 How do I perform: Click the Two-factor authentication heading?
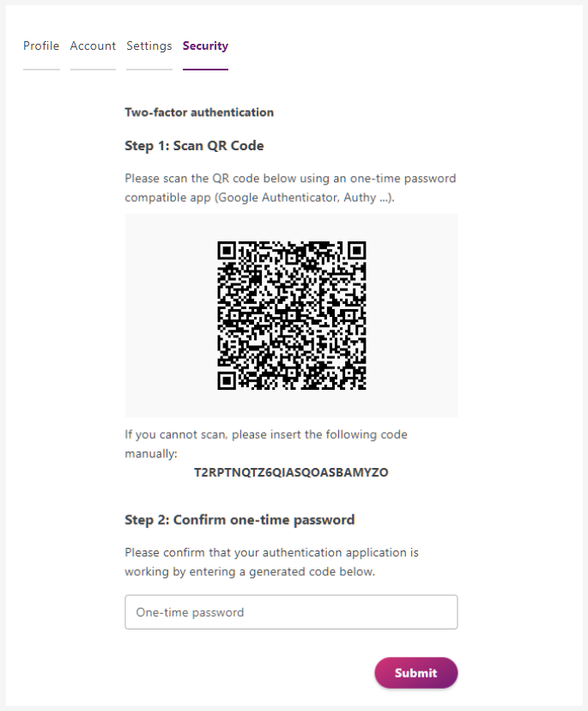199,112
